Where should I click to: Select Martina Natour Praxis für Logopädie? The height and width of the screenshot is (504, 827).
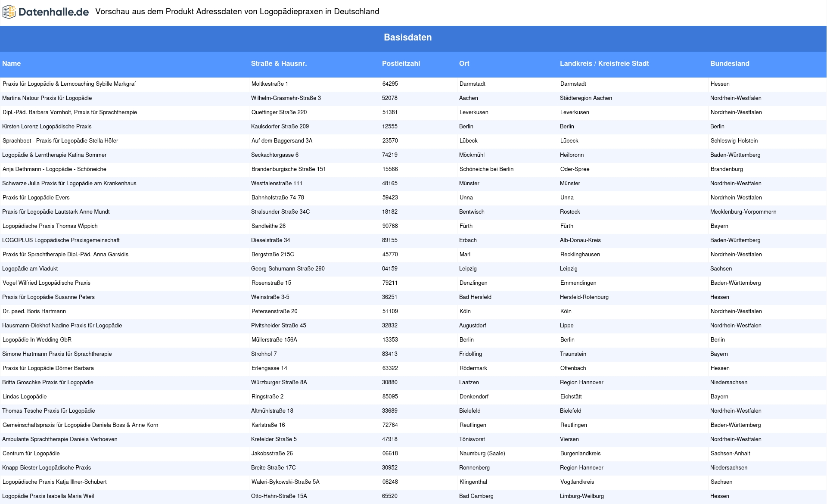47,98
